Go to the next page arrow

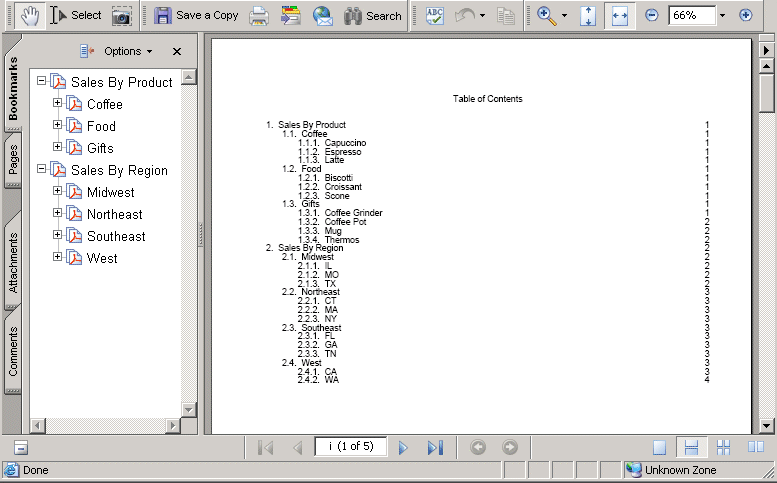coord(404,448)
